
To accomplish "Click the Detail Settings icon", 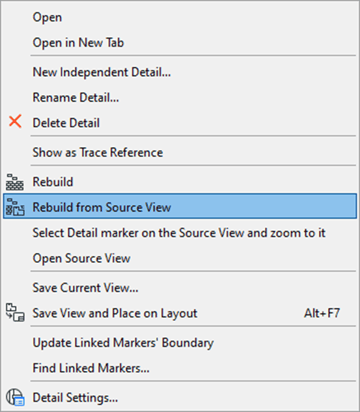I will (15, 397).
